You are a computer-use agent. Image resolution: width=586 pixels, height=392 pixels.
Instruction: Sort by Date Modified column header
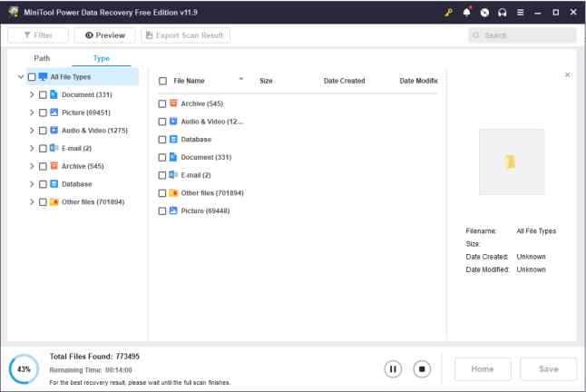click(418, 81)
